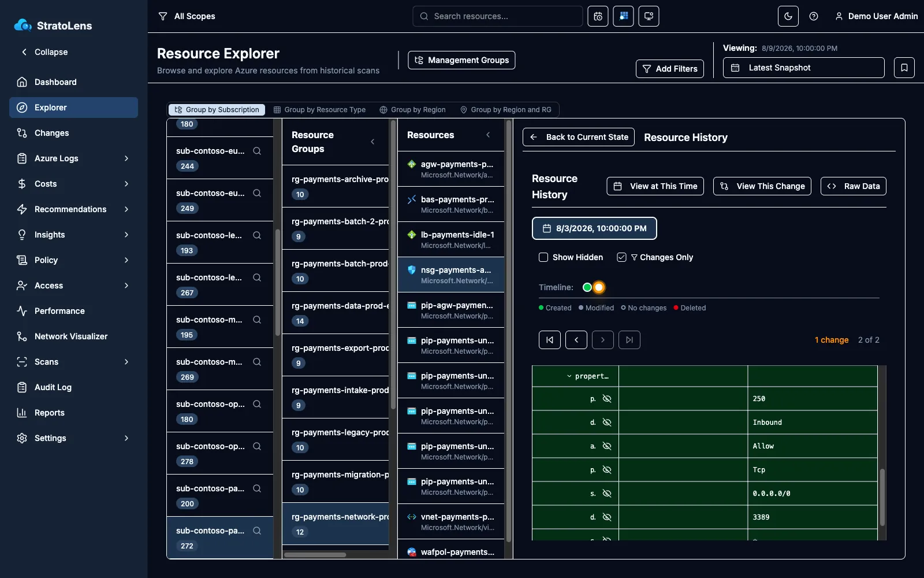Screen dimensions: 924x578
Task: Collapse the Resource Groups column
Action: [x=372, y=142]
